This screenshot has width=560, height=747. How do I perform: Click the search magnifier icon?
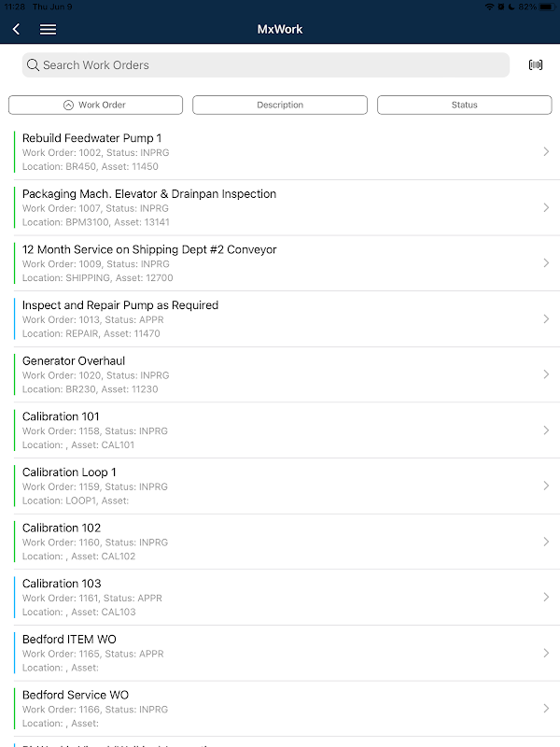coord(33,64)
